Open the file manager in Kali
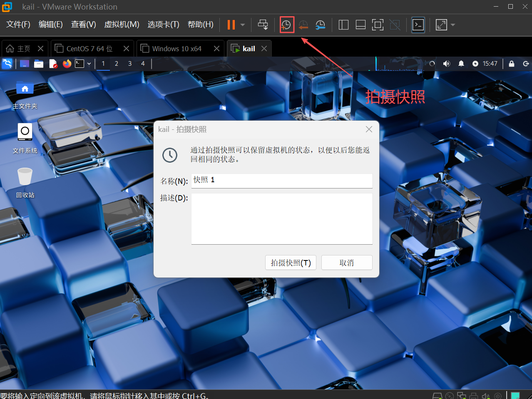532x399 pixels. click(39, 64)
